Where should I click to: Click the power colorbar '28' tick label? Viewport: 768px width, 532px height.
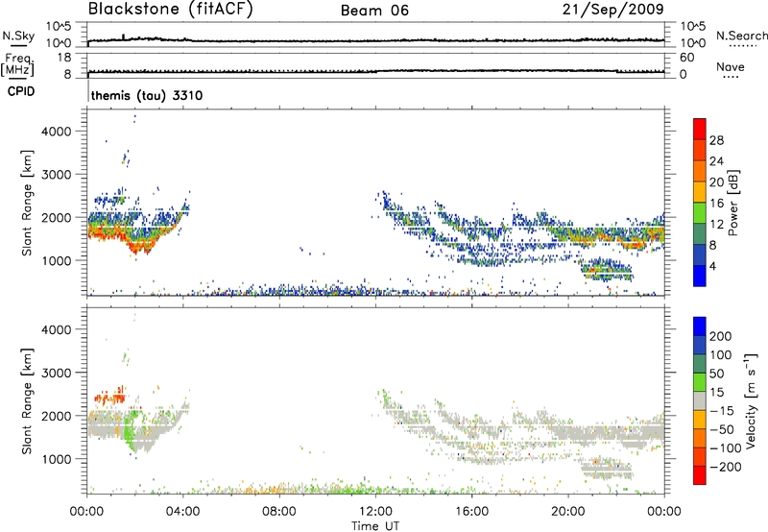(x=716, y=140)
